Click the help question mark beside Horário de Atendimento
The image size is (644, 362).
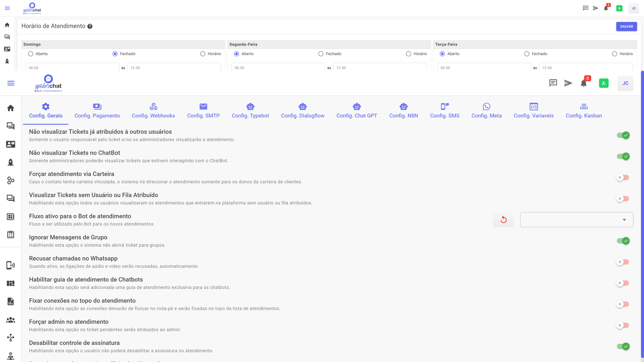coord(90,26)
